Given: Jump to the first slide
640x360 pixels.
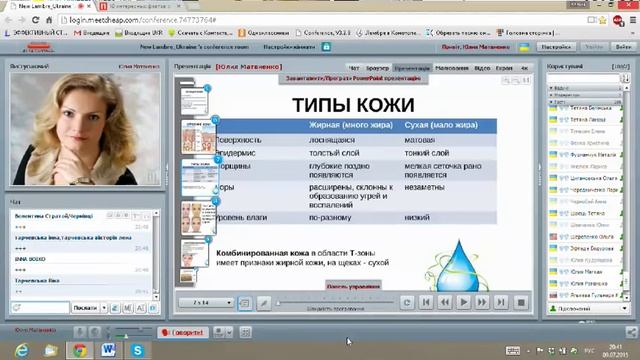Looking at the screenshot, I should [426, 302].
